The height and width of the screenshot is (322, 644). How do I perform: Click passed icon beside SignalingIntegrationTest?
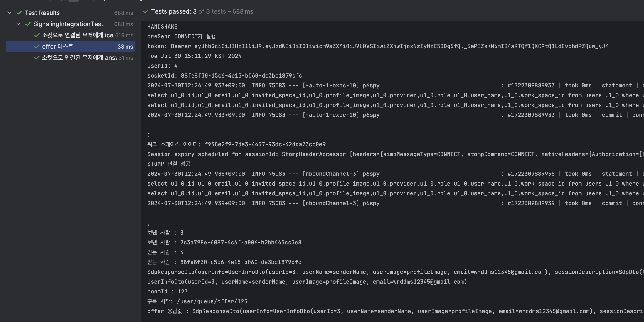[x=28, y=24]
